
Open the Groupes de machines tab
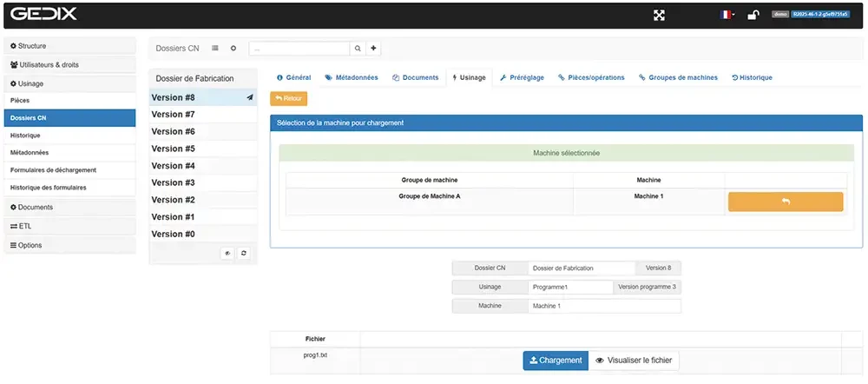[679, 77]
